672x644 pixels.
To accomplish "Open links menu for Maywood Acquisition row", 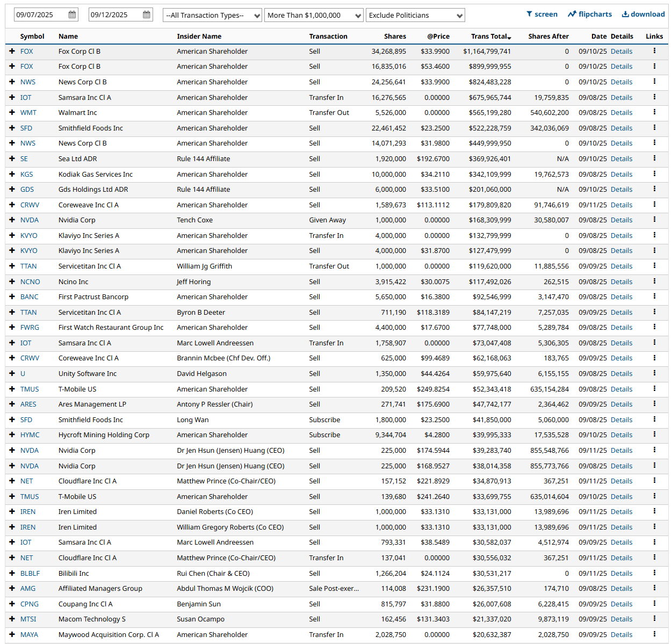I will [x=654, y=634].
